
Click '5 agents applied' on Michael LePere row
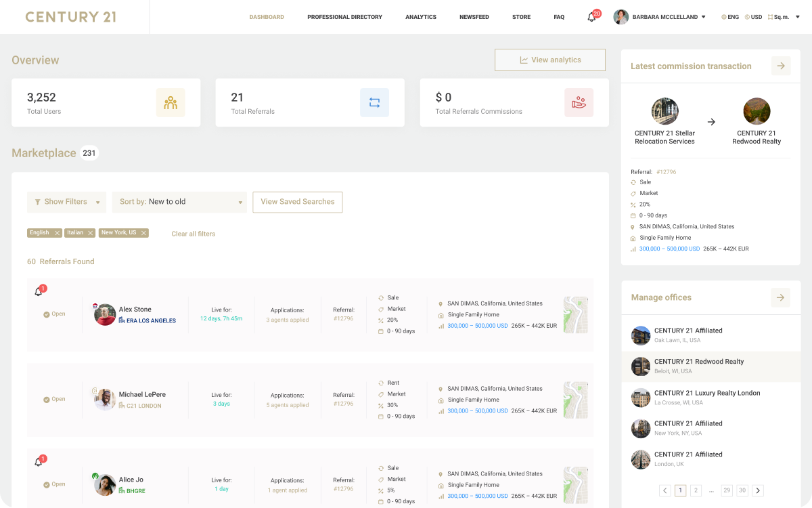288,405
